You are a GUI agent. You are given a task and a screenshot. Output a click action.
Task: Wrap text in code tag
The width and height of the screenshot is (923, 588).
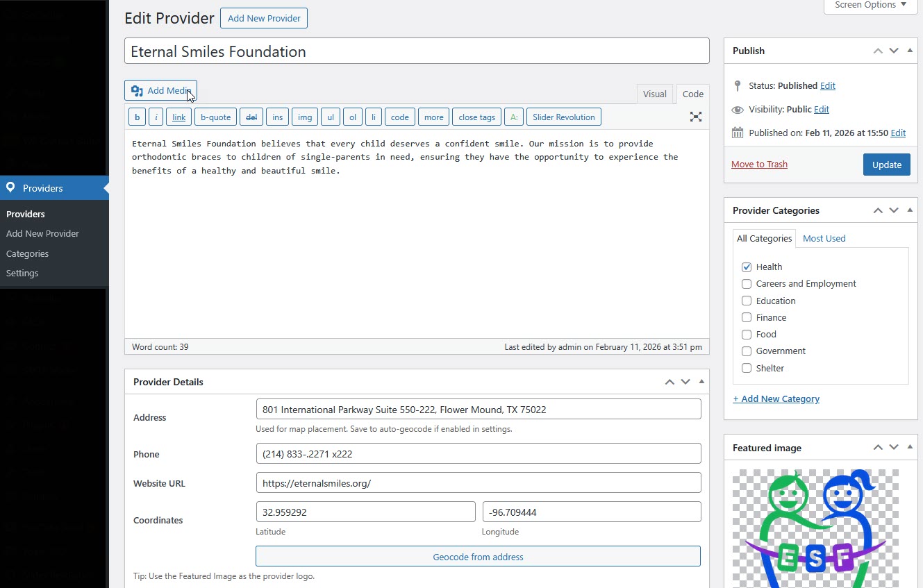point(399,117)
